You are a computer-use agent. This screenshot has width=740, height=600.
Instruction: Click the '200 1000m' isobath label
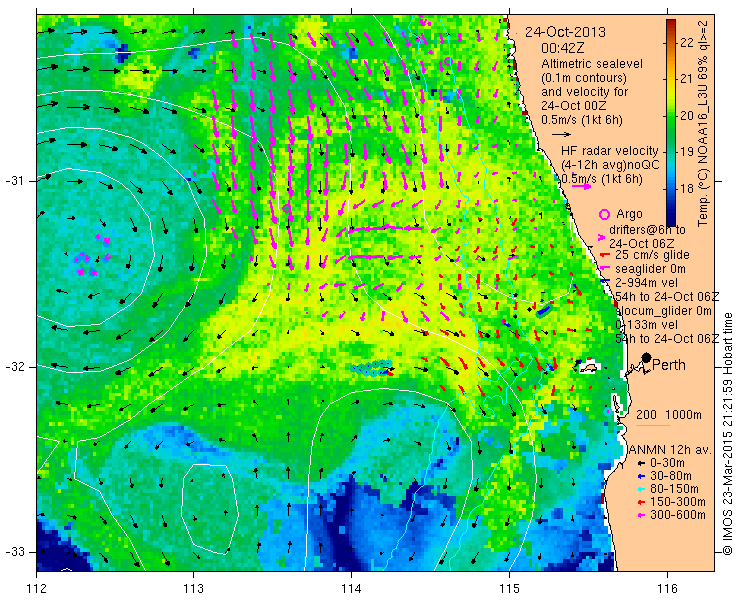669,415
